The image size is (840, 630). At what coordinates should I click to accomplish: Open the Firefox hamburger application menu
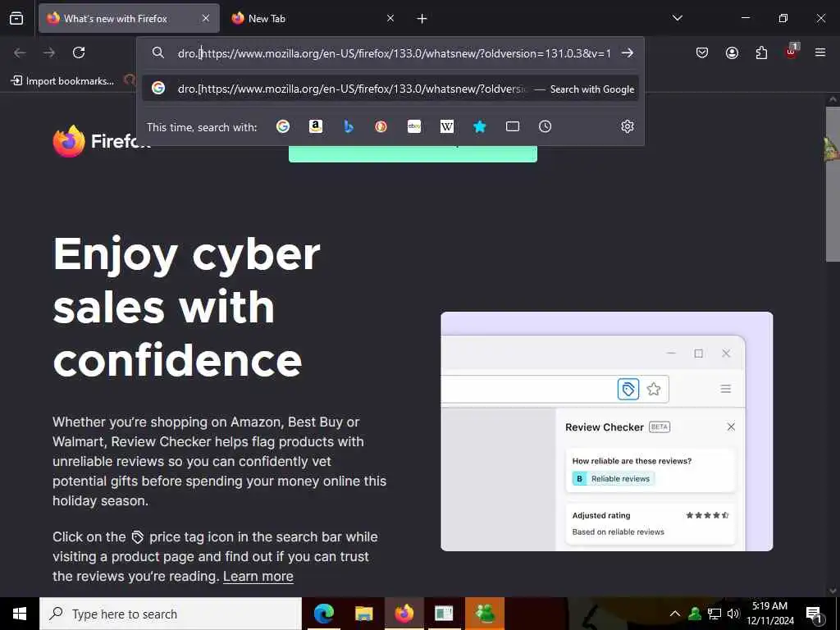tap(820, 52)
